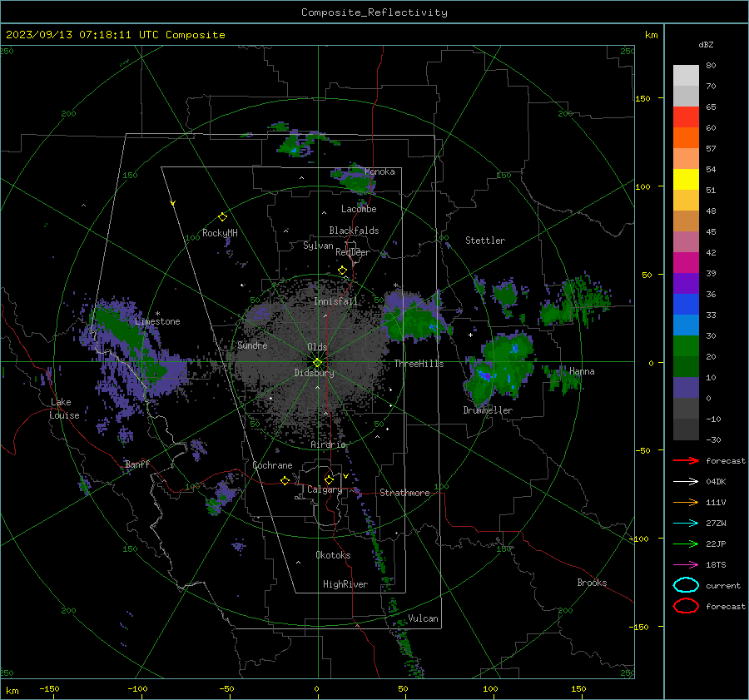Click the Sylvan label
This screenshot has width=749, height=700.
[318, 246]
